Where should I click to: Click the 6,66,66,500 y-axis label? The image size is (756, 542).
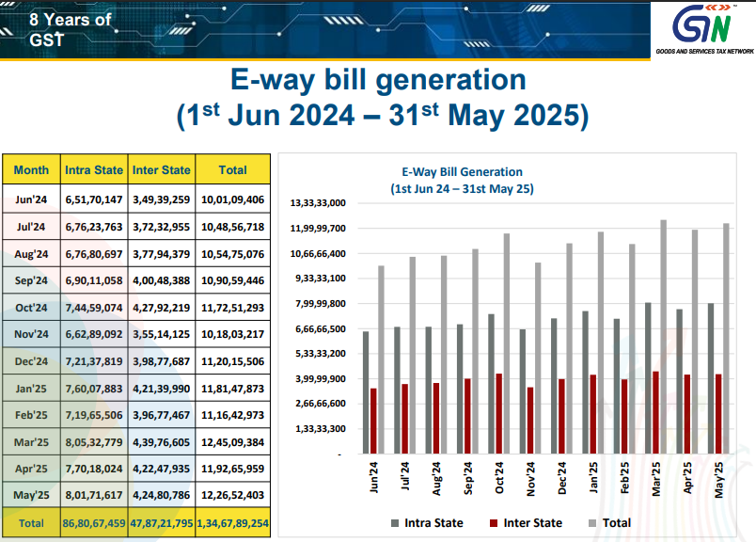[x=321, y=329]
